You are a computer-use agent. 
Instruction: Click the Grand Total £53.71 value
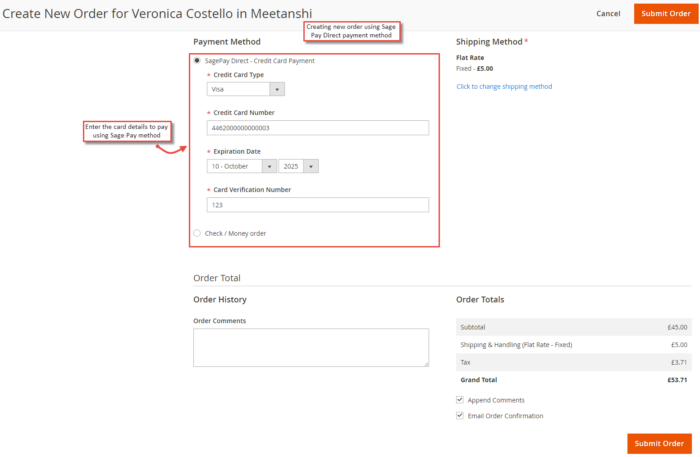click(x=677, y=380)
